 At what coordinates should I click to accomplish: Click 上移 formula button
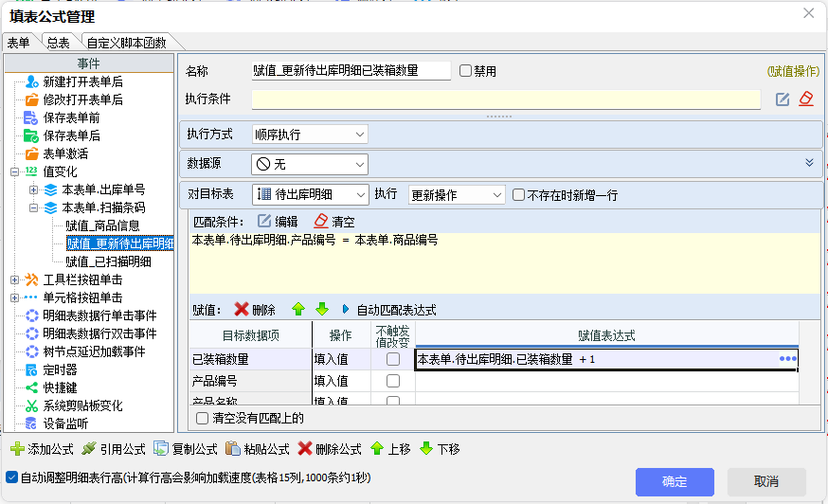(x=390, y=448)
